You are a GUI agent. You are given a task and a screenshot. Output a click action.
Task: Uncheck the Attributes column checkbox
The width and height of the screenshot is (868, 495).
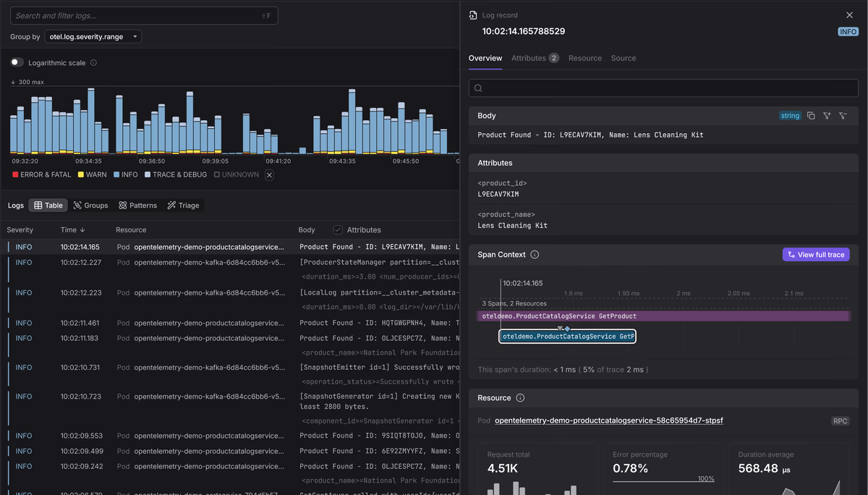pos(338,230)
